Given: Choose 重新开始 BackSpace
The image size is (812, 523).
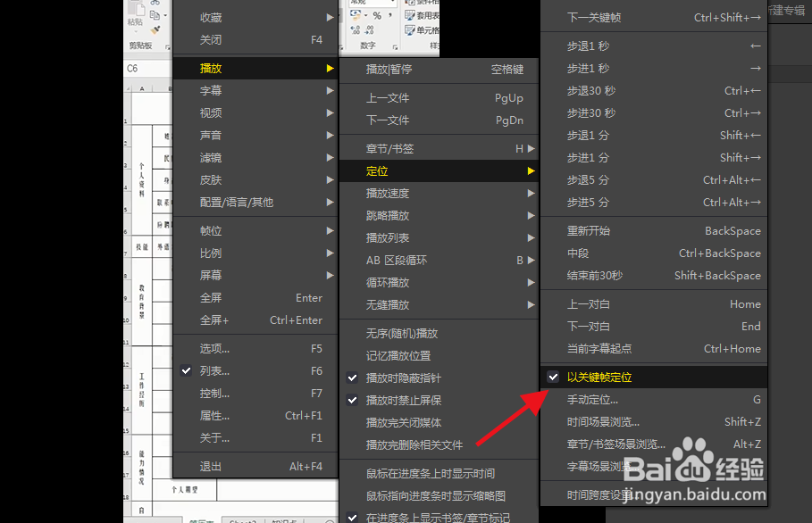Looking at the screenshot, I should 654,231.
